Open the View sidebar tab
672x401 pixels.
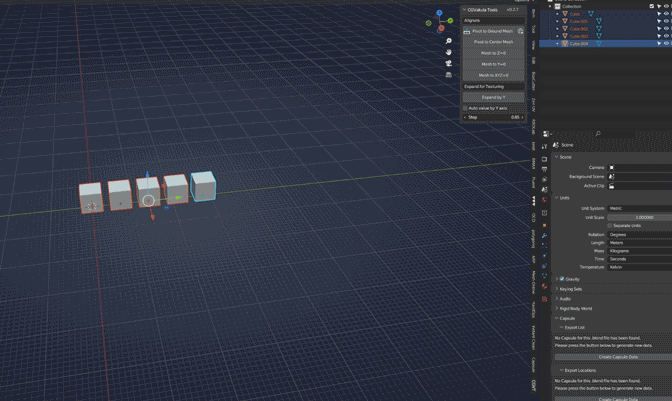534,45
